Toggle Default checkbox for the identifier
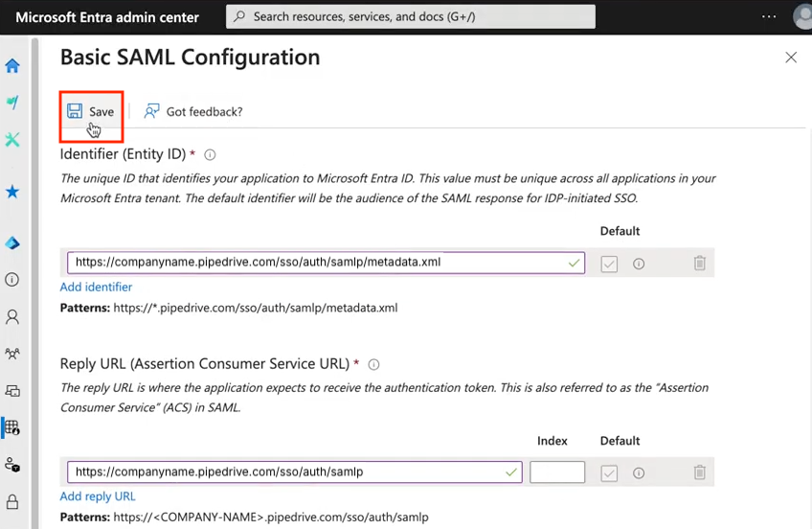This screenshot has height=529, width=812. point(609,264)
